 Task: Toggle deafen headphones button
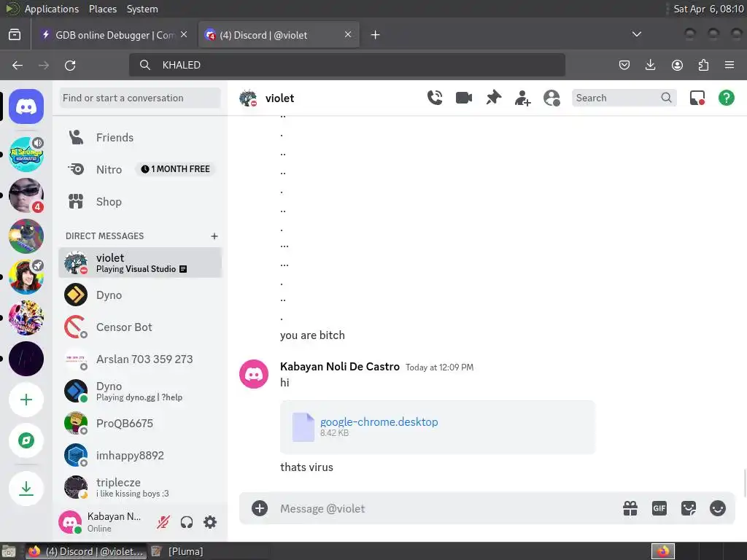tap(187, 522)
